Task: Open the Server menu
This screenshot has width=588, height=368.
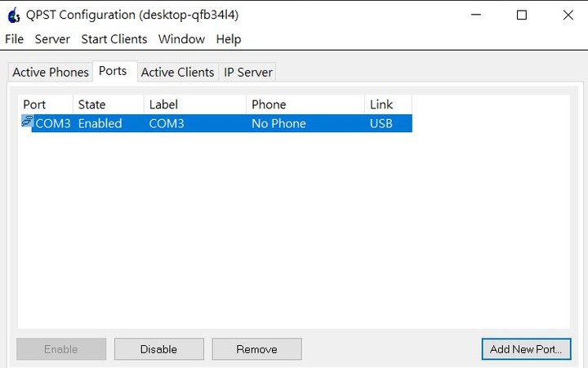Action: click(x=52, y=39)
